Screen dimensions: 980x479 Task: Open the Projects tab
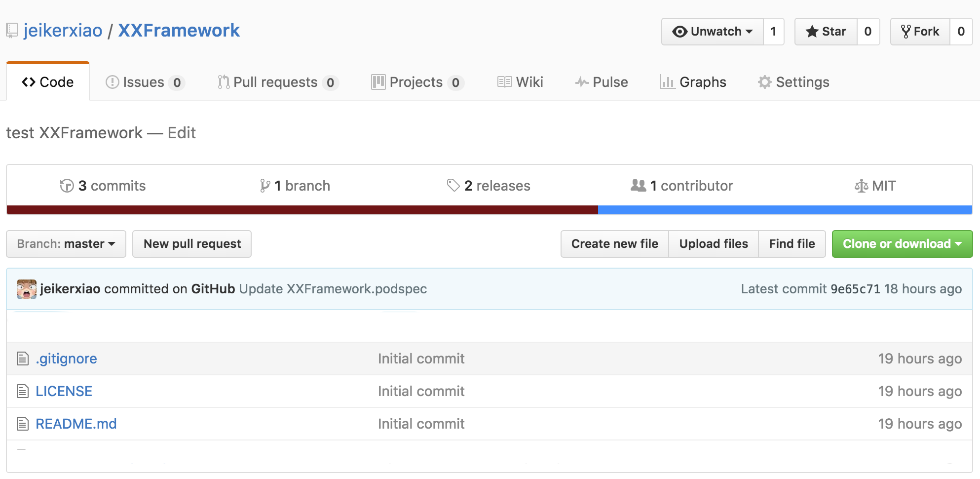pyautogui.click(x=417, y=82)
